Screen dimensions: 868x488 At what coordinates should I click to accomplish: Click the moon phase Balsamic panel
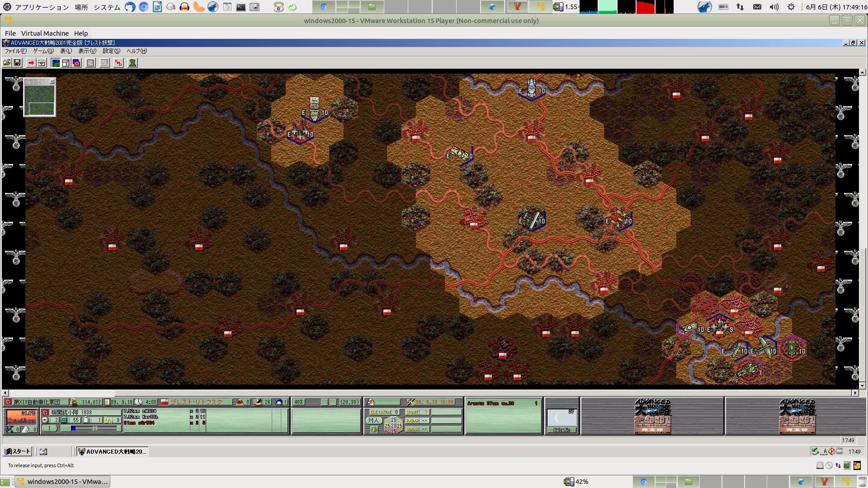pos(561,421)
